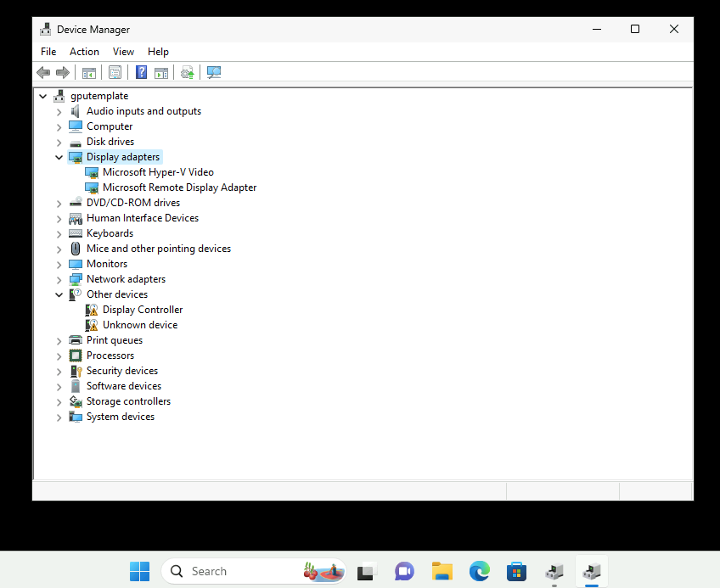Image resolution: width=720 pixels, height=588 pixels.
Task: Click the network icon beside Network adapters
Action: click(76, 279)
